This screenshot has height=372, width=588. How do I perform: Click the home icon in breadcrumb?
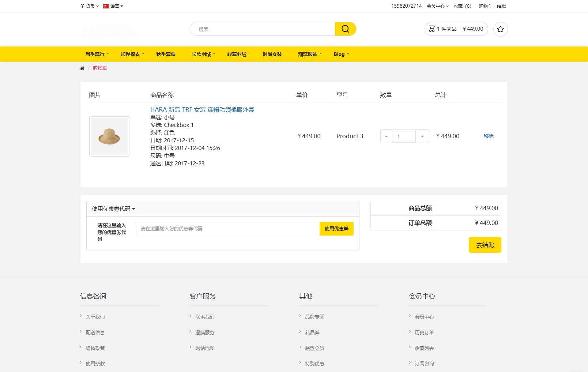click(82, 68)
